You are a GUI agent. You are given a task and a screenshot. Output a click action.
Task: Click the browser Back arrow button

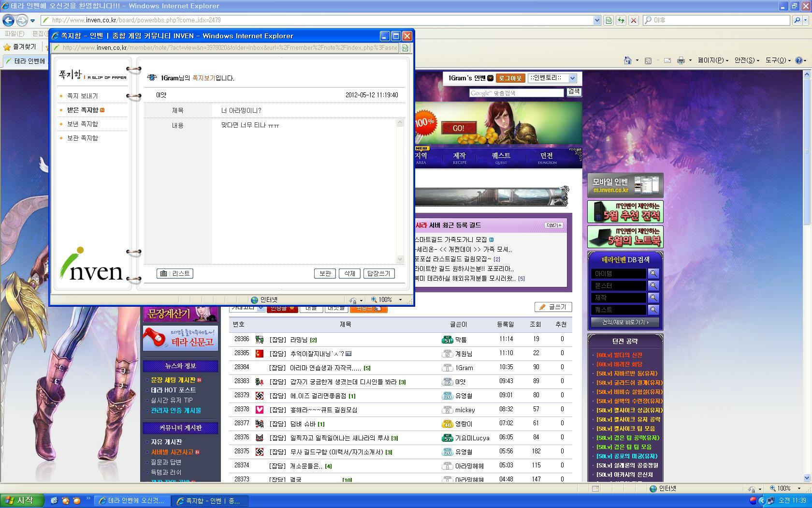point(8,20)
